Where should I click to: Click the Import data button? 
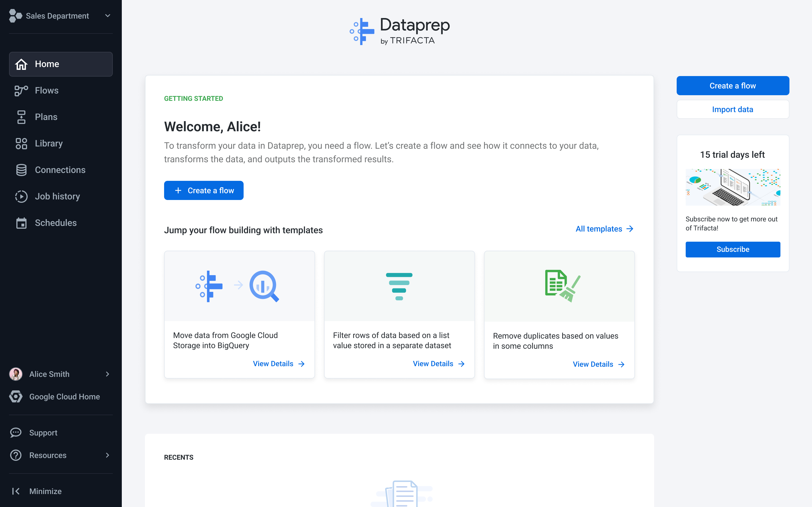click(x=732, y=109)
